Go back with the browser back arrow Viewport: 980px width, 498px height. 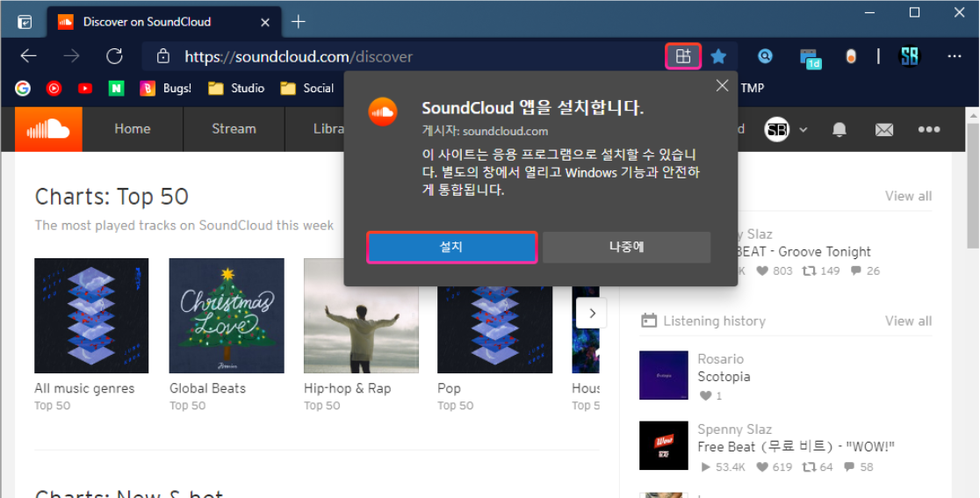point(29,56)
